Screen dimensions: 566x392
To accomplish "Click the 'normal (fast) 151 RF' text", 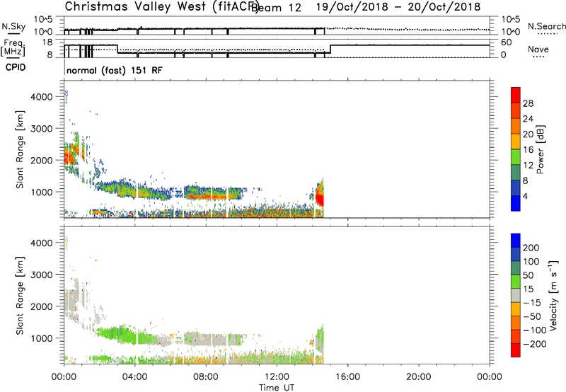I will point(115,70).
